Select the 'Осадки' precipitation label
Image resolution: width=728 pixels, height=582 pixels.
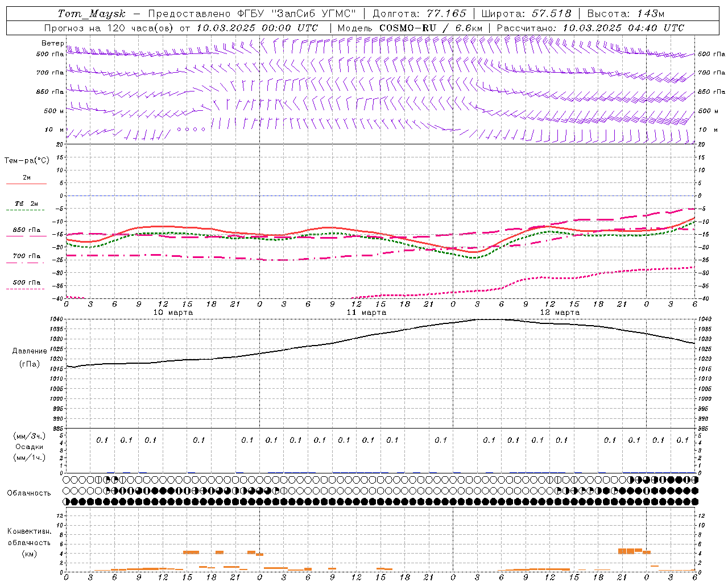click(x=30, y=447)
